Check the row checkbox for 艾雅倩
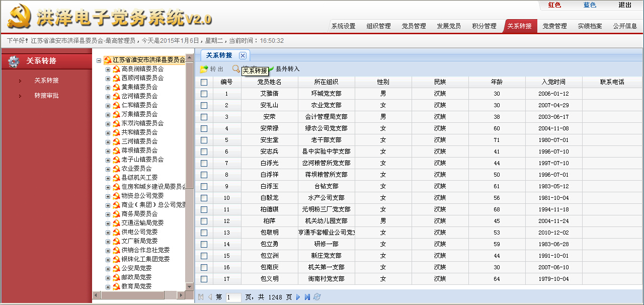This screenshot has width=644, height=305. 204,94
